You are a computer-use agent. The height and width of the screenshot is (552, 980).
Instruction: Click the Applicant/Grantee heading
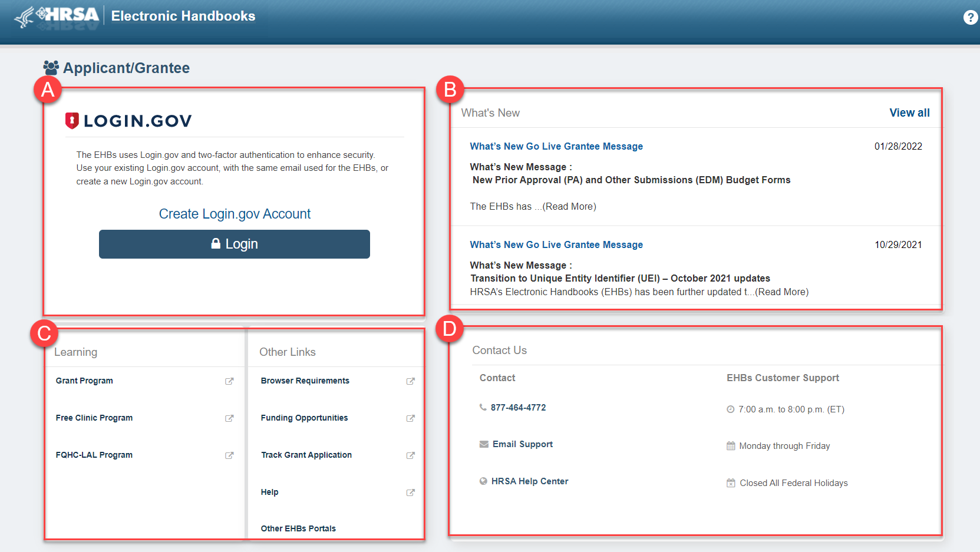127,68
